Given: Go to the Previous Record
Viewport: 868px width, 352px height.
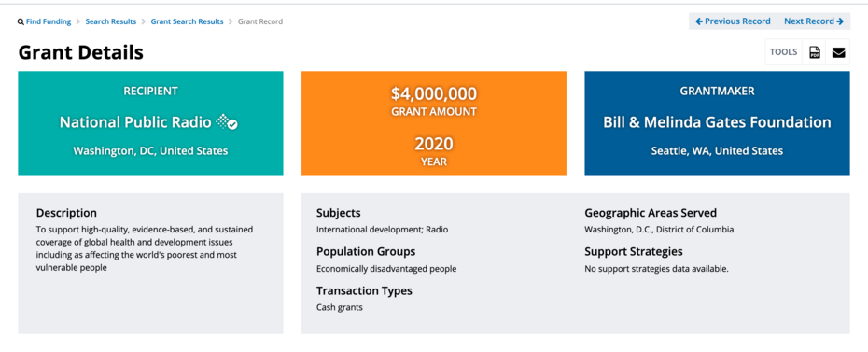Looking at the screenshot, I should coord(733,21).
